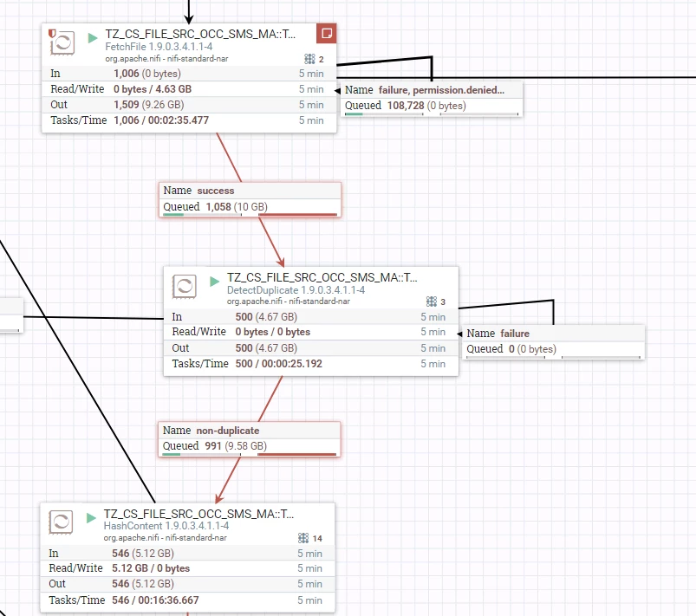Image resolution: width=696 pixels, height=616 pixels.
Task: Click the active threads icon showing 3
Action: pos(432,302)
